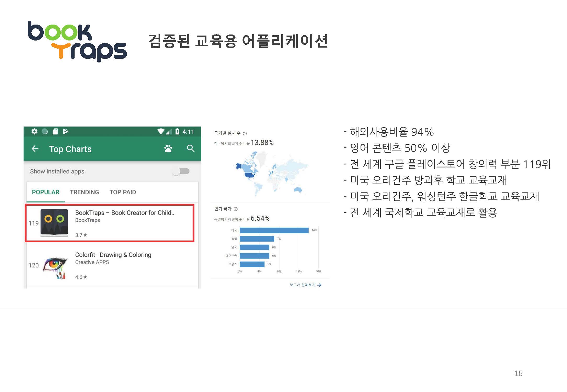Click the BookTraps app icon thumbnail

pos(54,223)
